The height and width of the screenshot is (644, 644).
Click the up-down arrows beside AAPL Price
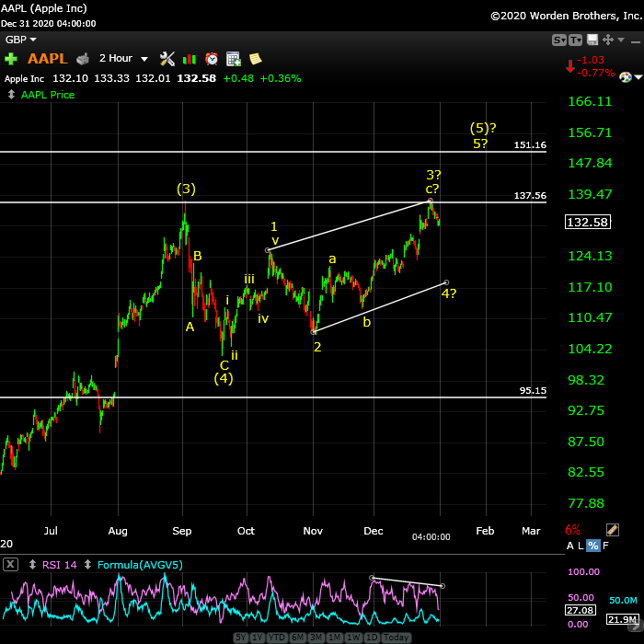pyautogui.click(x=11, y=95)
